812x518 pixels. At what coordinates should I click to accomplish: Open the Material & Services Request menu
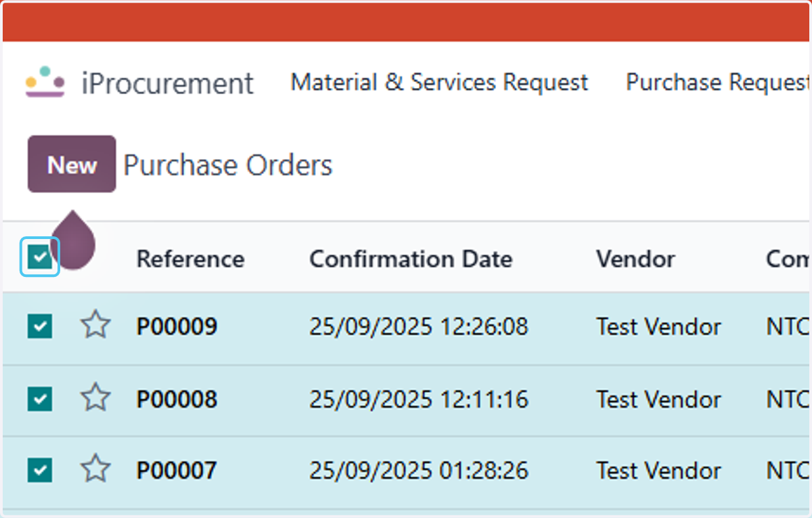coord(439,83)
